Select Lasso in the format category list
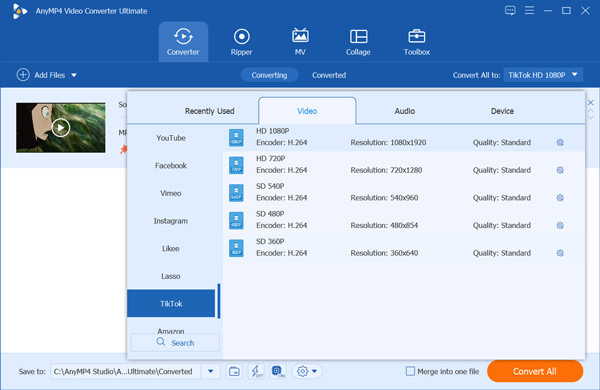 point(171,276)
